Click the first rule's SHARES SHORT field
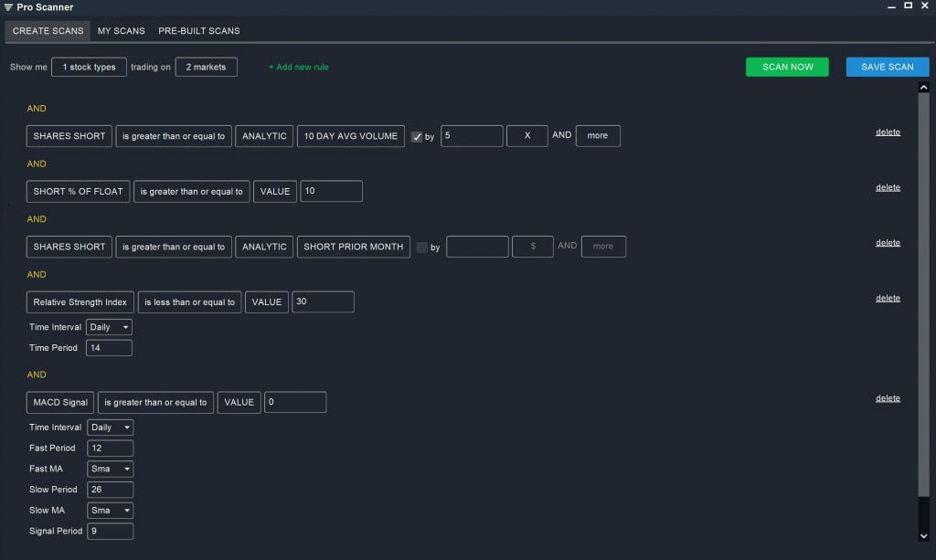Image resolution: width=936 pixels, height=560 pixels. [69, 136]
